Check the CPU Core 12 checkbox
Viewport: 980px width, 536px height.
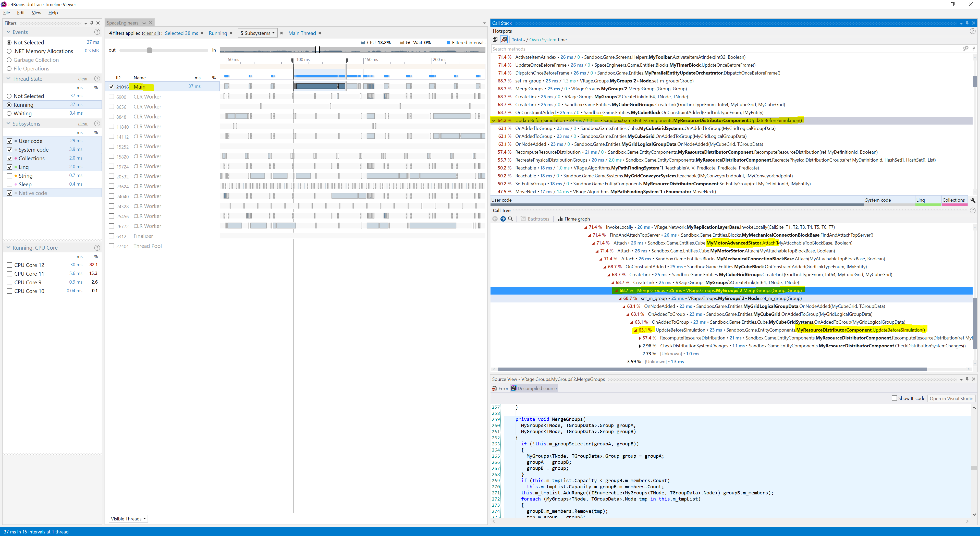pyautogui.click(x=9, y=265)
